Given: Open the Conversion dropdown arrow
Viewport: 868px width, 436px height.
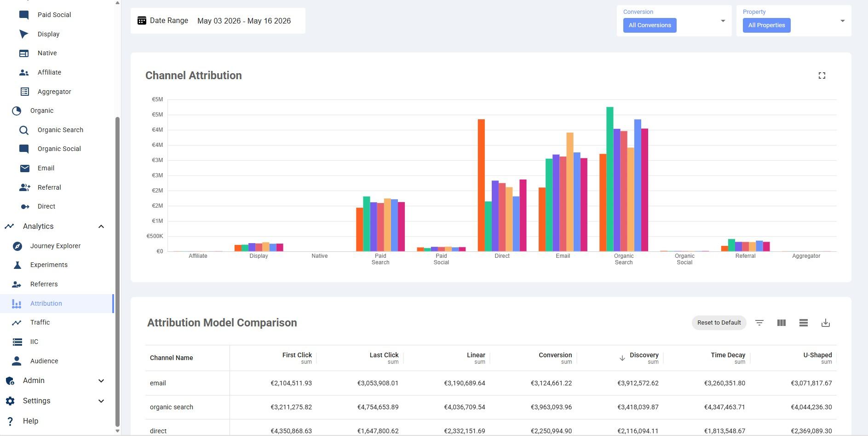Looking at the screenshot, I should pyautogui.click(x=723, y=21).
